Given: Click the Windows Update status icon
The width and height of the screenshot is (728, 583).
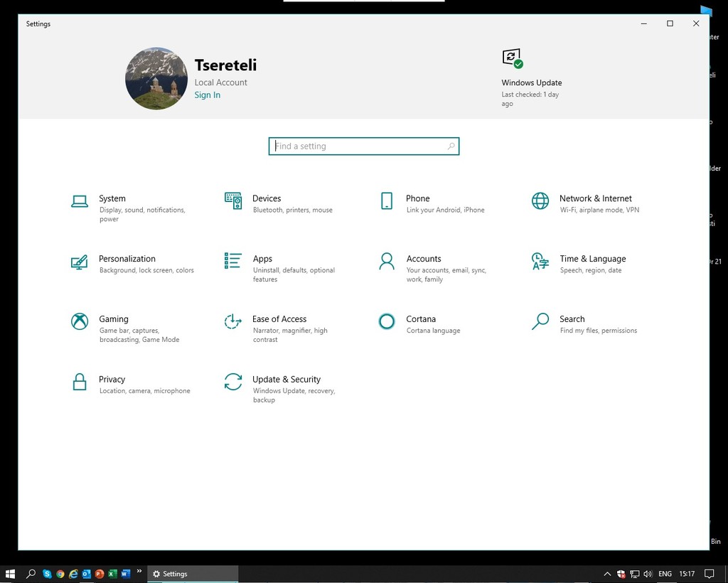Looking at the screenshot, I should (512, 58).
